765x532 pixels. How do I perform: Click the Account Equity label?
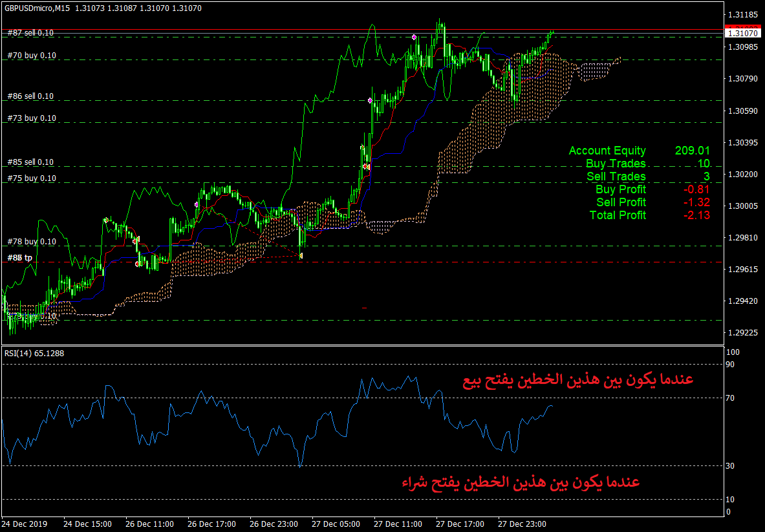(607, 151)
